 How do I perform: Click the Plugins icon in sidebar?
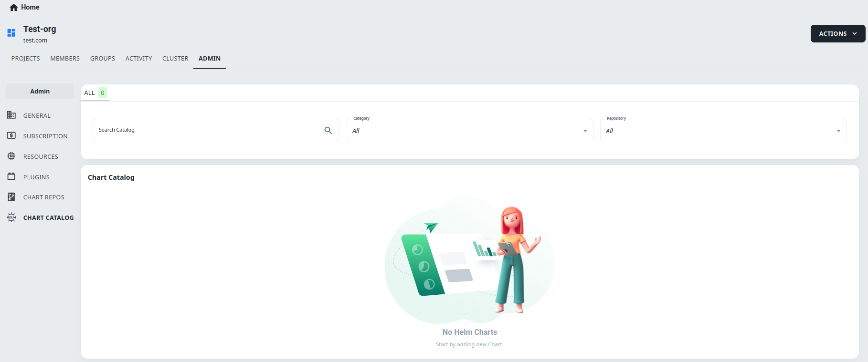[11, 176]
